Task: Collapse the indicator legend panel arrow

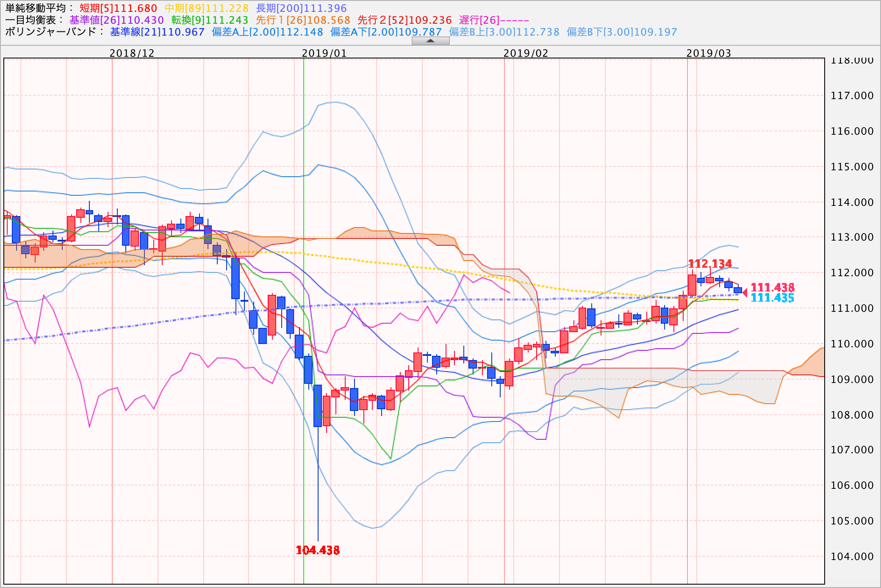Action: tap(430, 41)
